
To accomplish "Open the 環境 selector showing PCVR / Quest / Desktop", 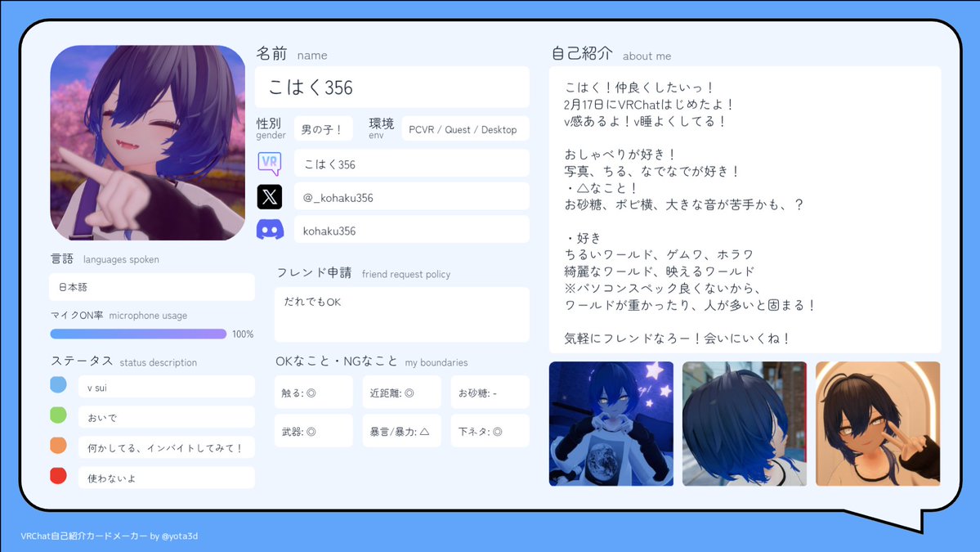I will pyautogui.click(x=464, y=128).
